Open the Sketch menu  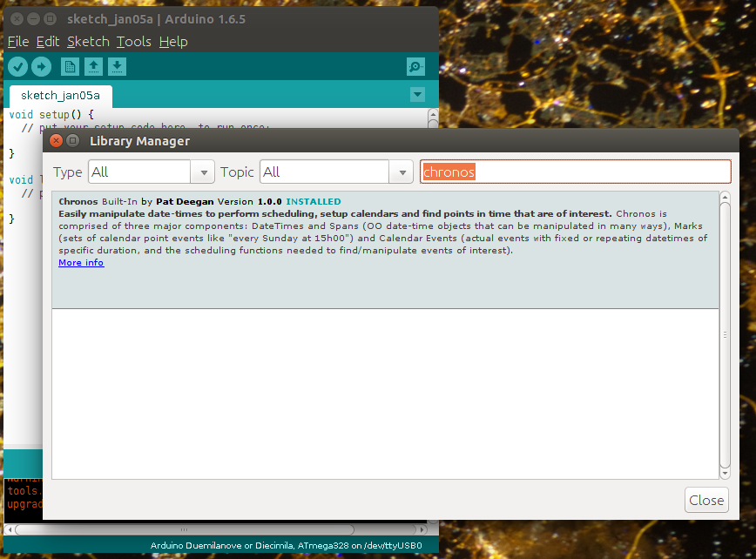[x=88, y=42]
